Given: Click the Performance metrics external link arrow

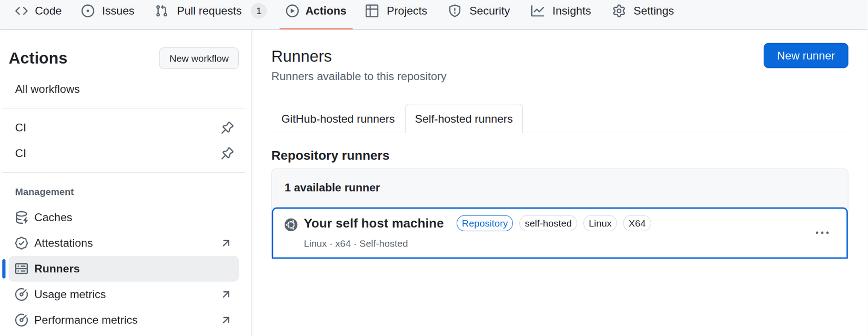Looking at the screenshot, I should 226,320.
